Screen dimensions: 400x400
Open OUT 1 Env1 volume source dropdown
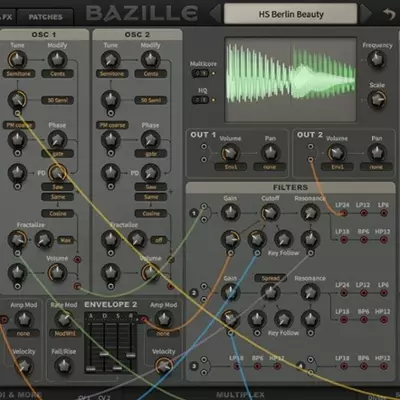coord(231,167)
